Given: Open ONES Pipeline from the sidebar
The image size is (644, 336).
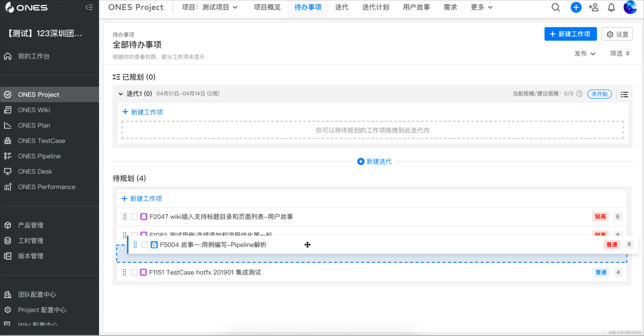Looking at the screenshot, I should coord(39,156).
